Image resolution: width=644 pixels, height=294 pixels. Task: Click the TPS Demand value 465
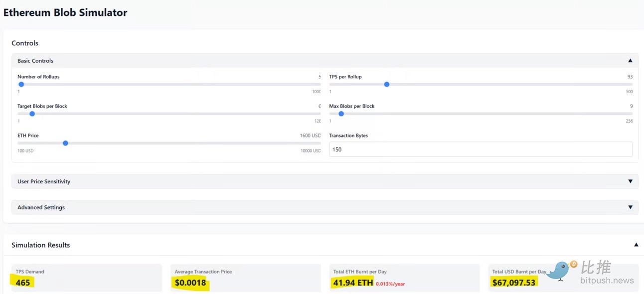click(x=23, y=283)
